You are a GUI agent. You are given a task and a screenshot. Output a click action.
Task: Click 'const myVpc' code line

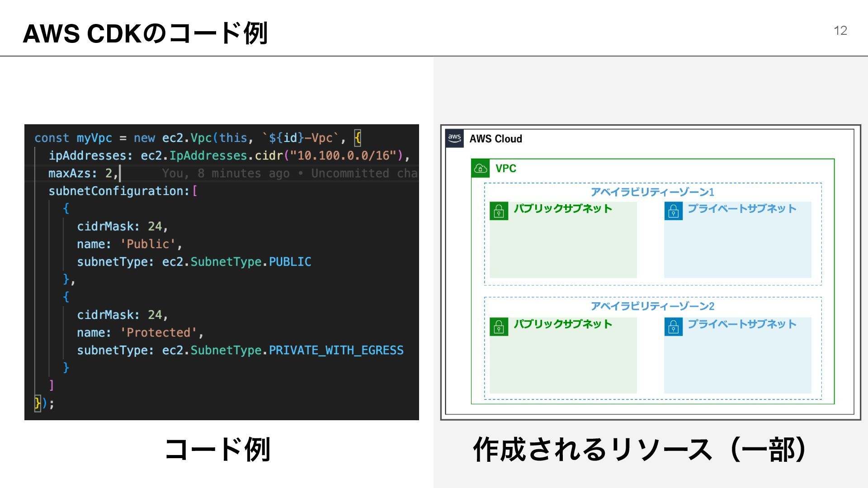click(x=198, y=138)
